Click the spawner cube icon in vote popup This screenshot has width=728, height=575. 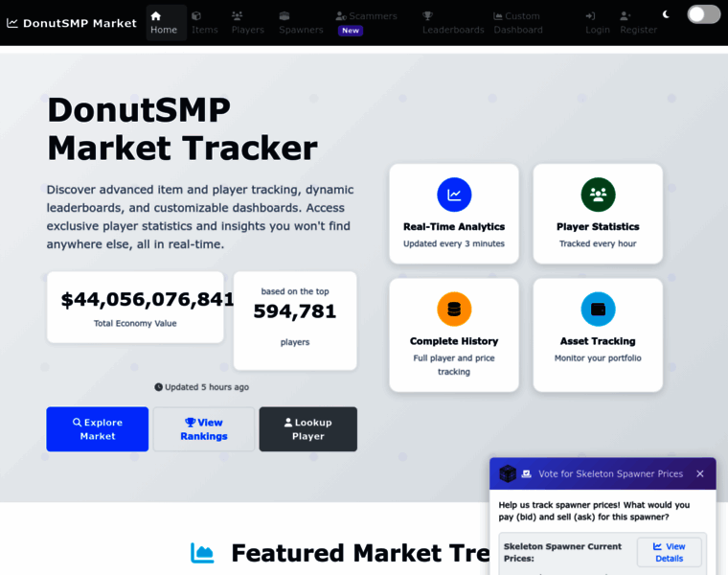pyautogui.click(x=508, y=473)
